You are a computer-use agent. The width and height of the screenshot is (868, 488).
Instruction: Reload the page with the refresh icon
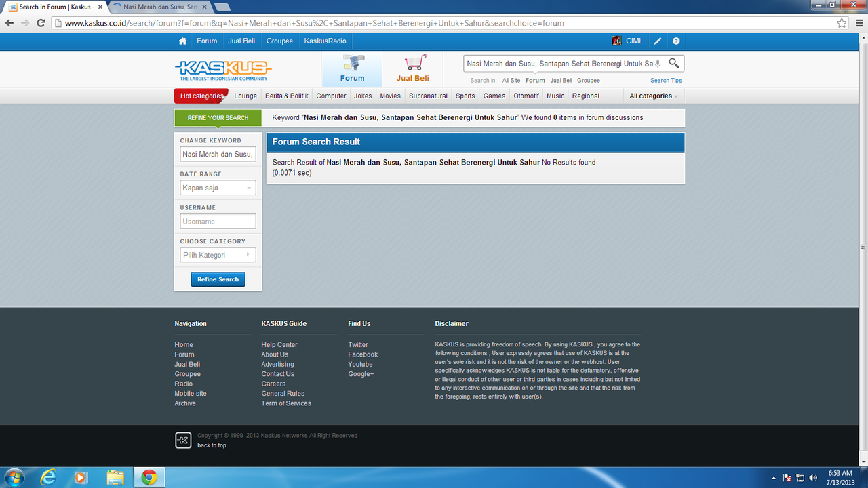coord(41,22)
